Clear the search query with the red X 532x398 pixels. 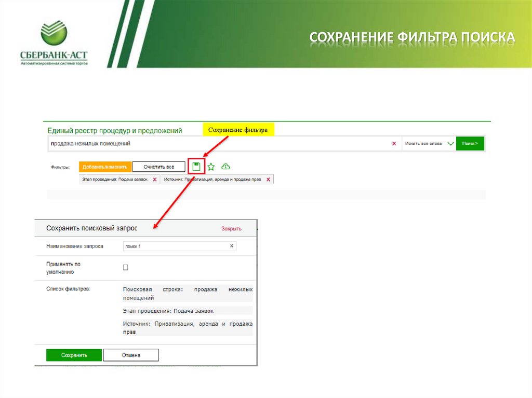(x=395, y=143)
